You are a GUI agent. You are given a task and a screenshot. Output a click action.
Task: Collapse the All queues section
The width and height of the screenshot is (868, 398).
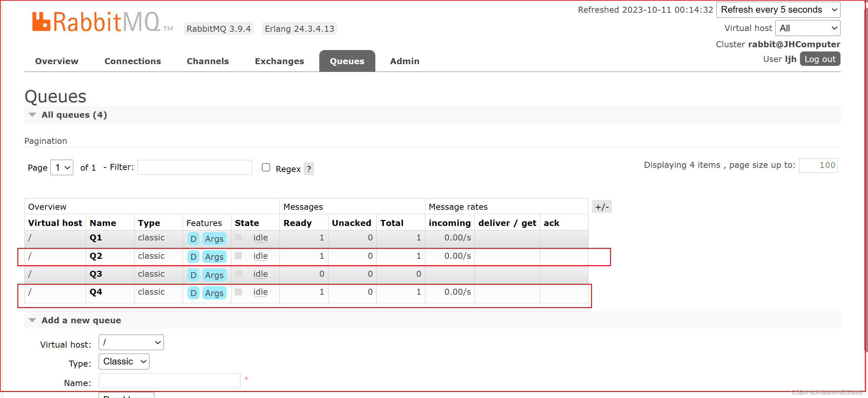click(74, 115)
